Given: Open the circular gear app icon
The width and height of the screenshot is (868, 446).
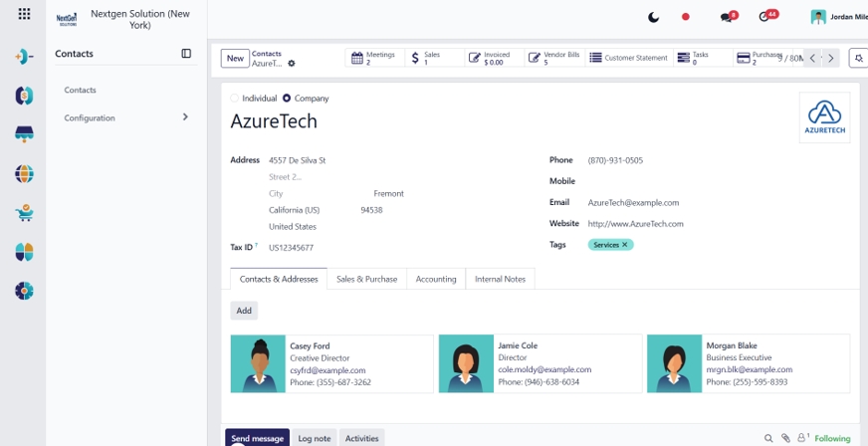Looking at the screenshot, I should pos(24,291).
